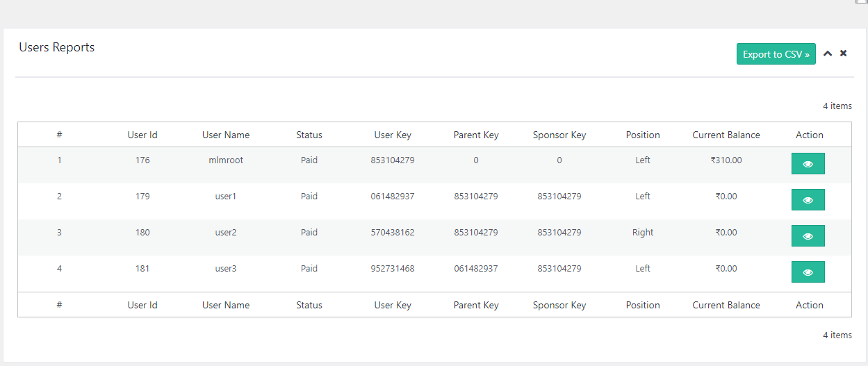Viewport: 868px width, 366px height.
Task: Export the users report to CSV
Action: pos(776,54)
